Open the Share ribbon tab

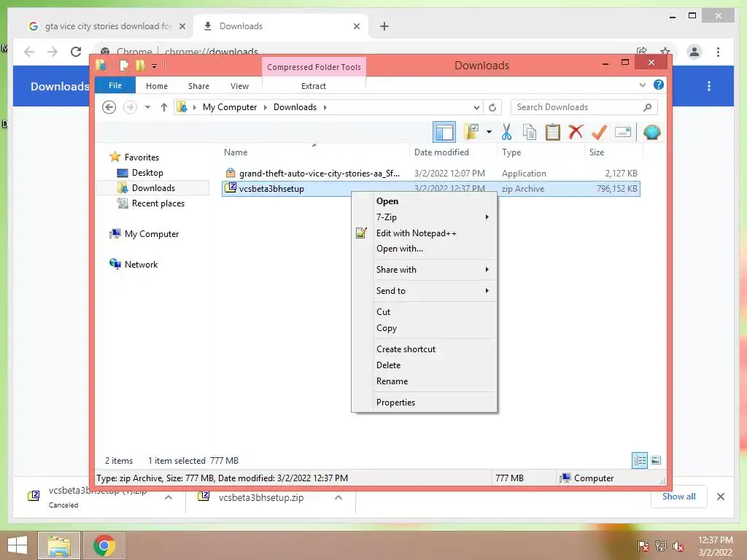point(198,86)
